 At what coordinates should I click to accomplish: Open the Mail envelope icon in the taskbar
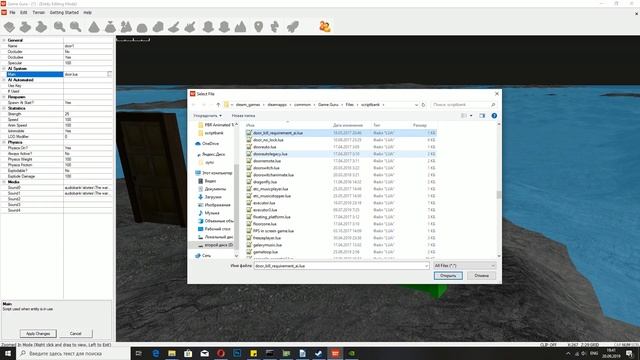point(204,353)
